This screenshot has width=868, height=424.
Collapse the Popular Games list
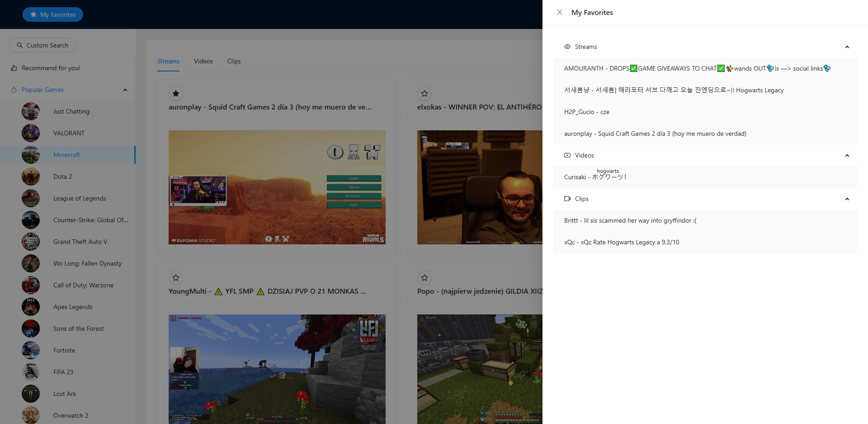125,90
